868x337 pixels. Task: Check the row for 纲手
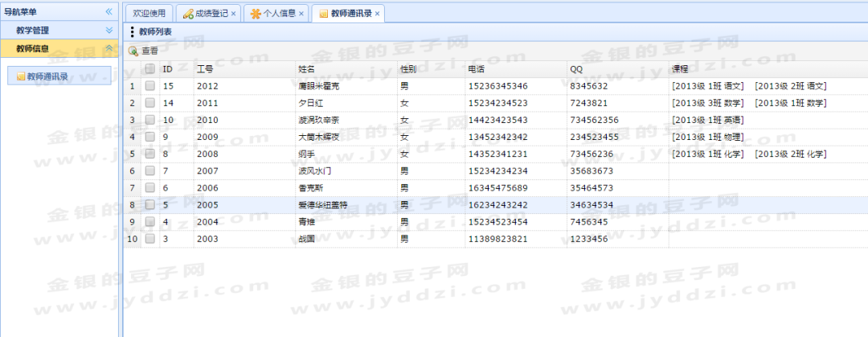pyautogui.click(x=150, y=154)
